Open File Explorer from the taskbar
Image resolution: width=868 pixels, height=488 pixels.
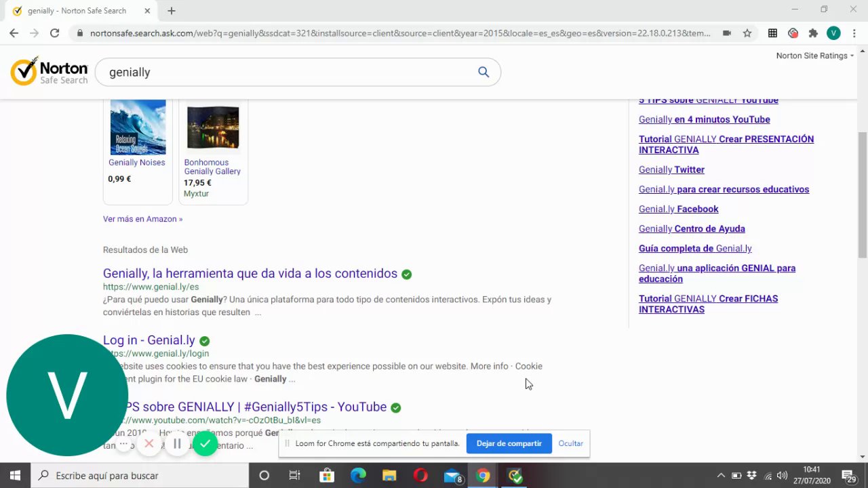point(389,475)
